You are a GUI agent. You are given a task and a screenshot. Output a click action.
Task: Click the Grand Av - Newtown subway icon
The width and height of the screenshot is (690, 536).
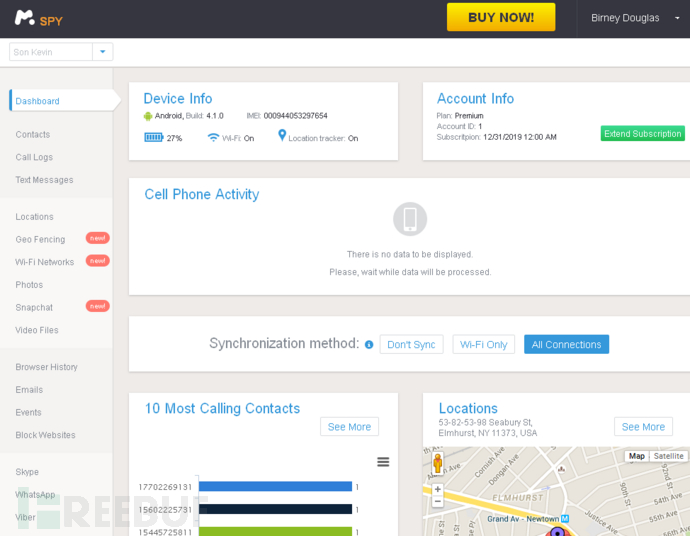pos(565,519)
